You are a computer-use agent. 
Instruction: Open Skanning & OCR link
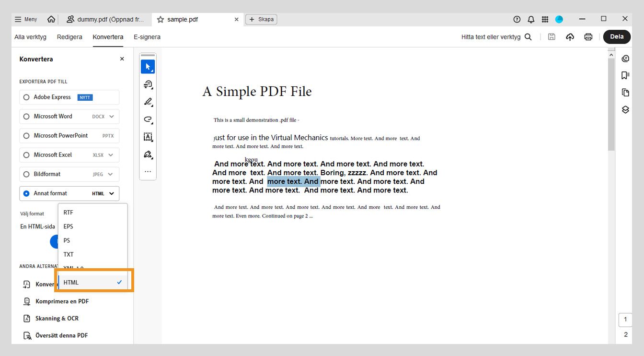[57, 319]
